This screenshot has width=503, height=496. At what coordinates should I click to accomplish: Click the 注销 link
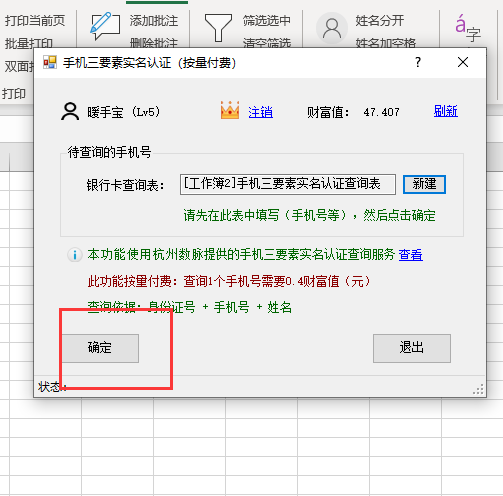coord(260,112)
